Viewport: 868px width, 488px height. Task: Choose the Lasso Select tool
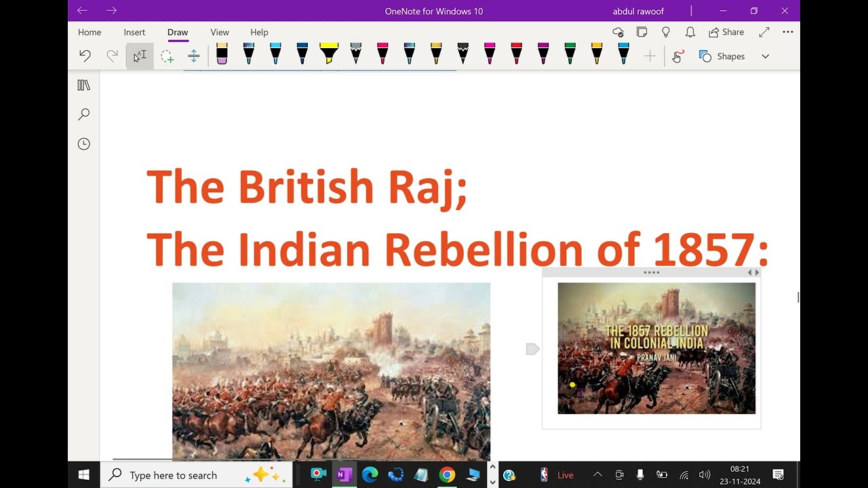point(167,56)
